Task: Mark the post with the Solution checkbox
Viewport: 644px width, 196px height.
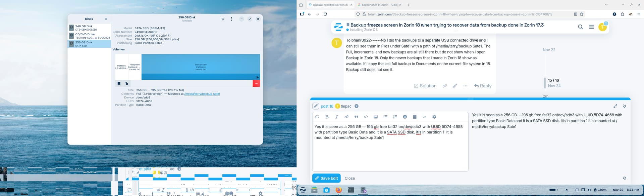Action: pyautogui.click(x=425, y=86)
